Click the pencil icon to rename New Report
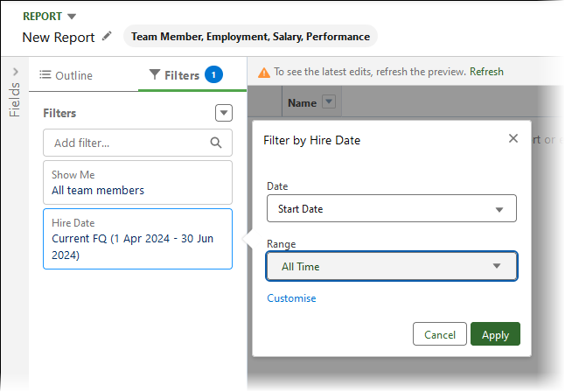The width and height of the screenshot is (565, 392). [108, 36]
